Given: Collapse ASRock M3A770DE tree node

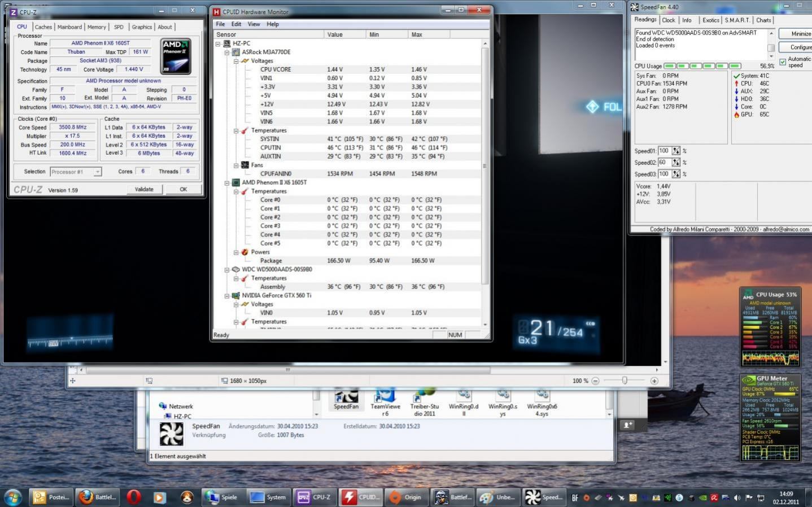Looking at the screenshot, I should (x=227, y=52).
